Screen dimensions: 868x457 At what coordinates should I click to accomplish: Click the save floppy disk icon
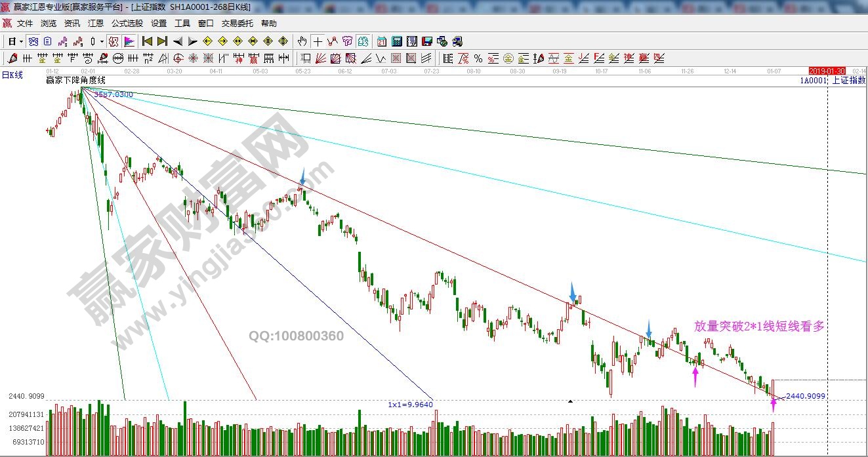(x=427, y=41)
